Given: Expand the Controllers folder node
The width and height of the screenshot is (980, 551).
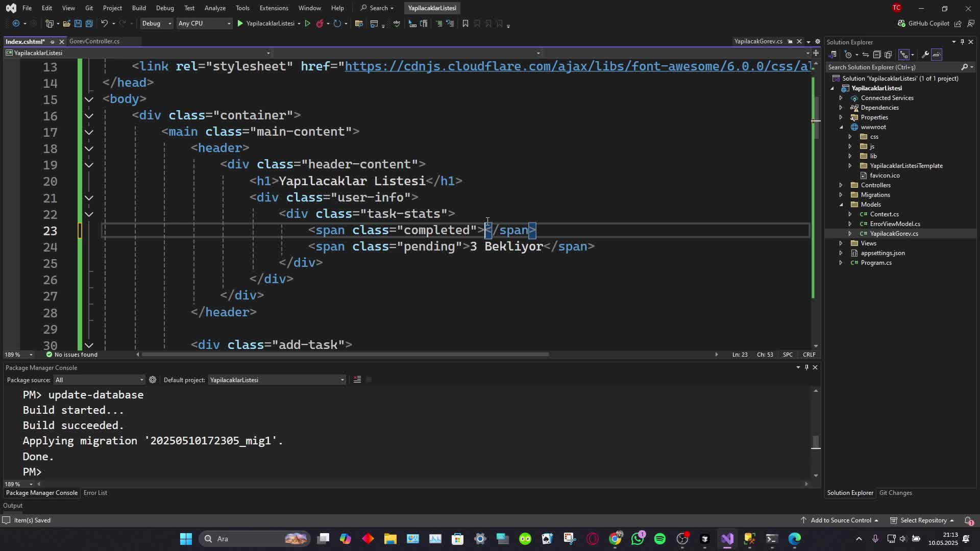Looking at the screenshot, I should (841, 185).
